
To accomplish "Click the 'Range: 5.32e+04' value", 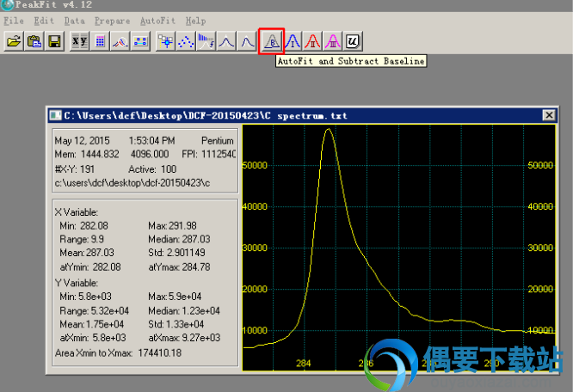I will pyautogui.click(x=95, y=311).
